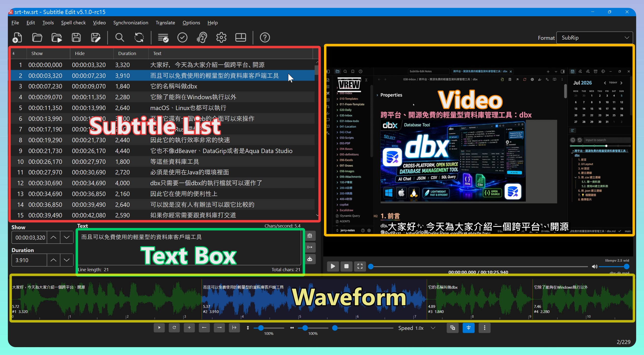Stop the video playback

tap(346, 266)
